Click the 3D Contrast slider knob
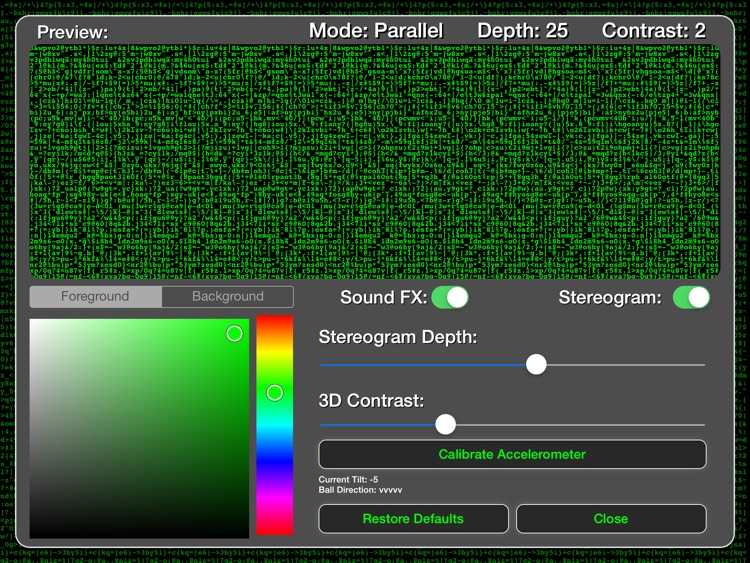The image size is (750, 563). click(x=446, y=425)
